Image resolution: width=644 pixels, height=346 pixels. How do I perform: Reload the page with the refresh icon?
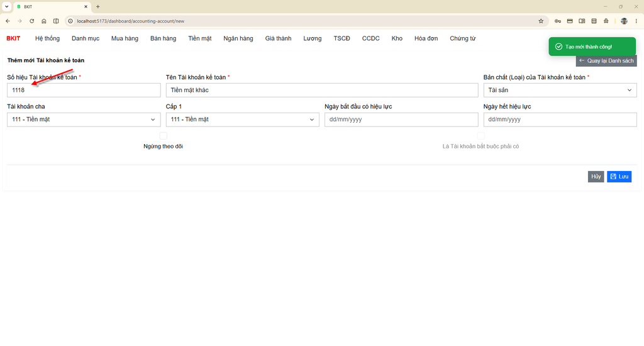tap(31, 21)
